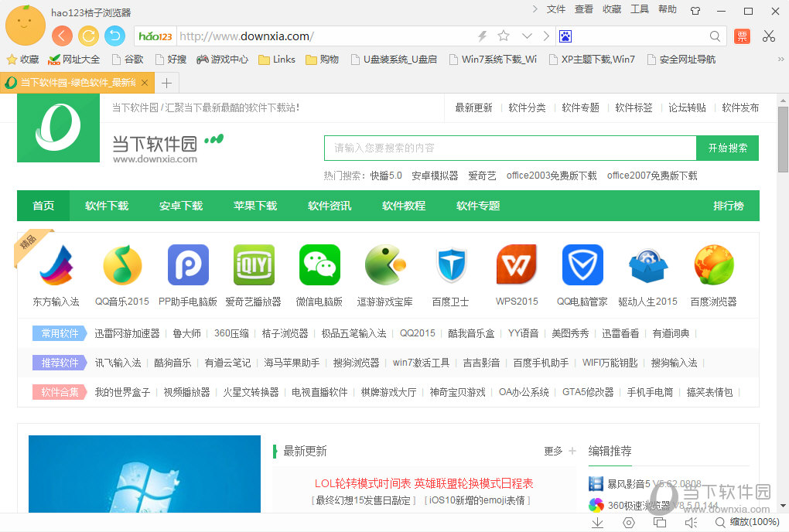Open the skin t-shirt icon near window controls
Screen dimensions: 789x532
pyautogui.click(x=695, y=9)
